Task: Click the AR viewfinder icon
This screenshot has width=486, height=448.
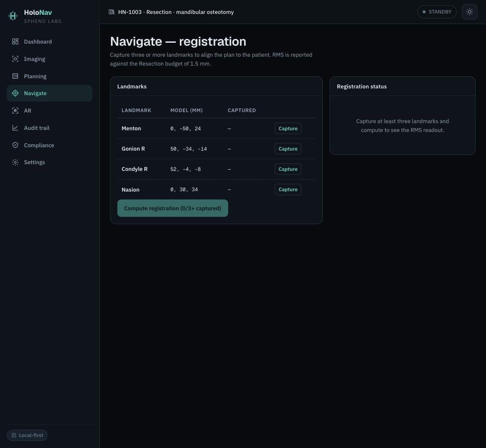Action: [x=15, y=110]
